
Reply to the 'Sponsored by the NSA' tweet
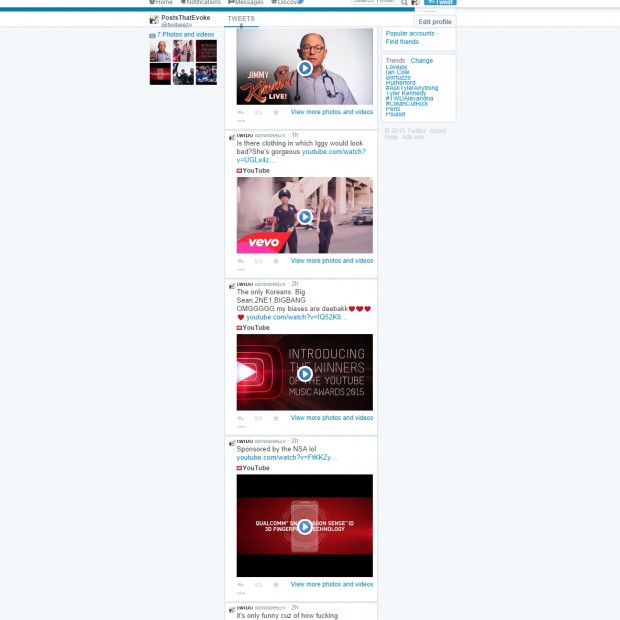click(240, 585)
